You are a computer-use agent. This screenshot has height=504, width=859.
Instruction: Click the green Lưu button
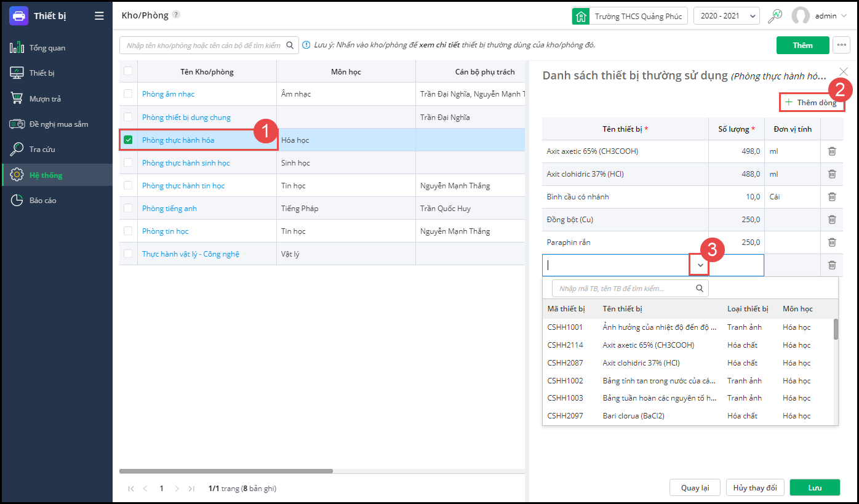[815, 487]
